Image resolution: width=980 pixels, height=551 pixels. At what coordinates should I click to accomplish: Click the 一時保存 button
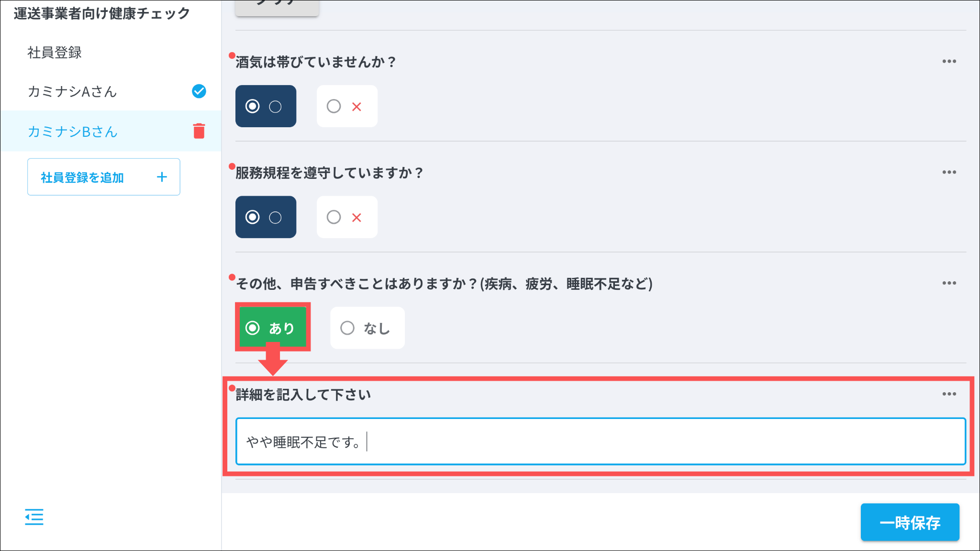pos(910,522)
